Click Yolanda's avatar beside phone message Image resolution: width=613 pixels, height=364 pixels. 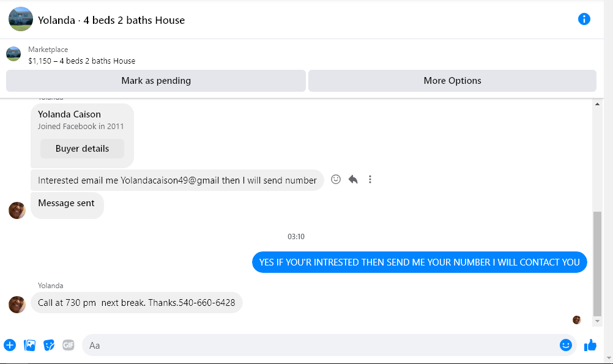click(17, 305)
